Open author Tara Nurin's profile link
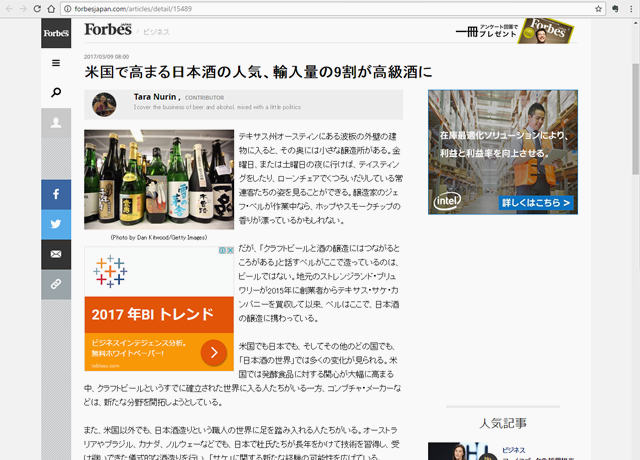The height and width of the screenshot is (460, 640). pyautogui.click(x=149, y=97)
